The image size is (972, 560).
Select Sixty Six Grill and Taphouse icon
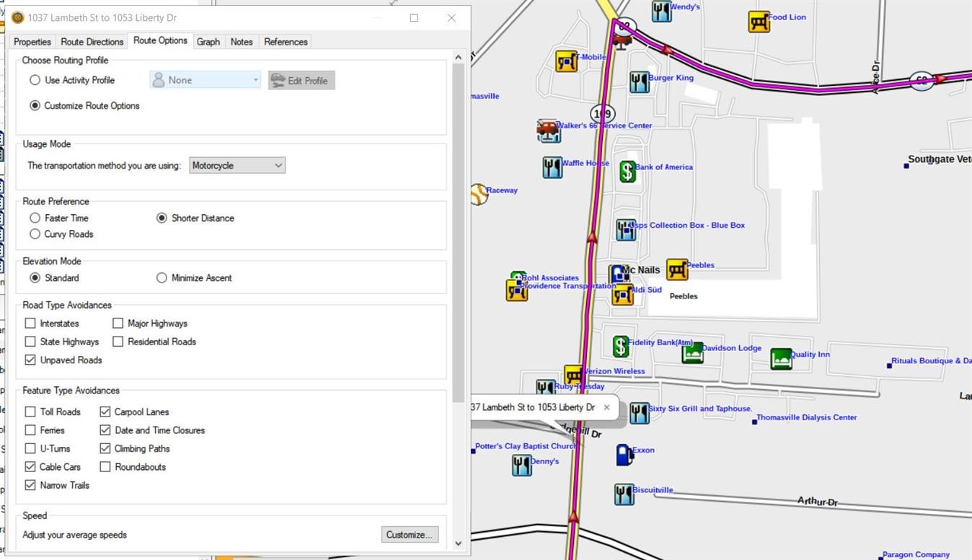point(639,413)
